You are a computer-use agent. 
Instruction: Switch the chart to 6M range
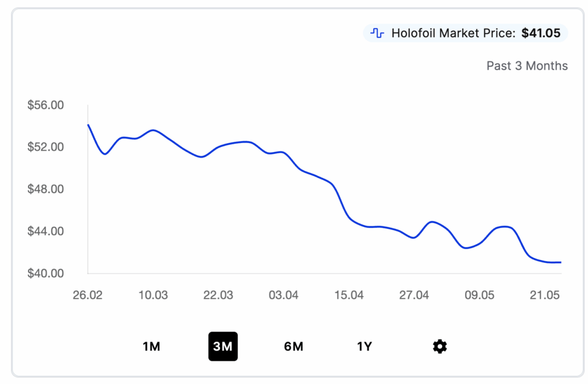click(293, 347)
